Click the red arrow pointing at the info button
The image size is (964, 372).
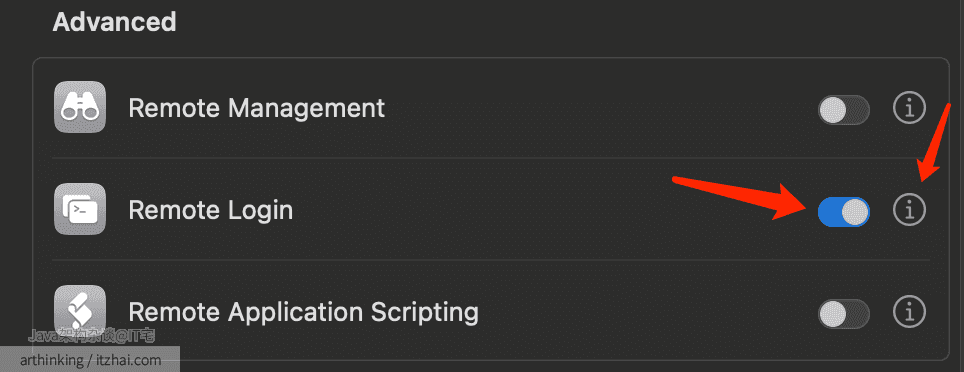click(935, 144)
